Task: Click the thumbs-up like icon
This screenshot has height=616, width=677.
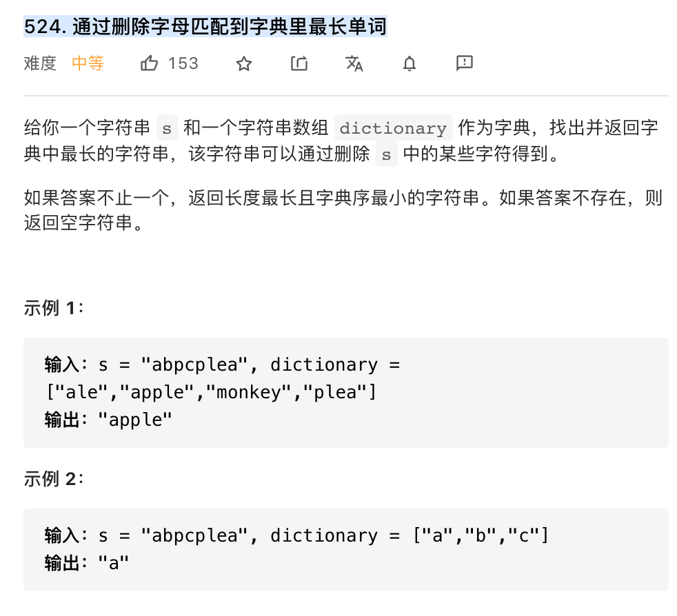Action: tap(149, 63)
